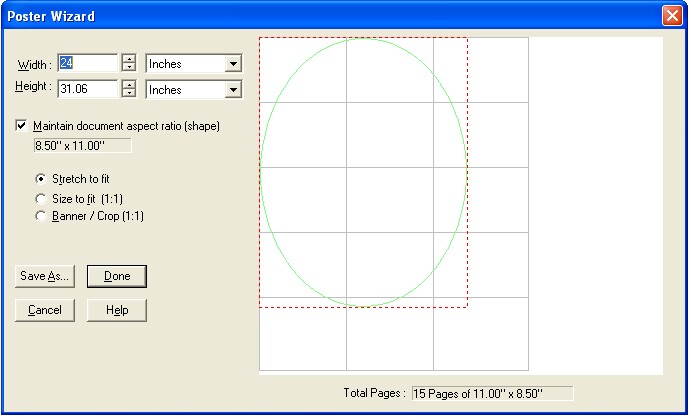Increase Width with the up spinner arrow

tap(129, 59)
